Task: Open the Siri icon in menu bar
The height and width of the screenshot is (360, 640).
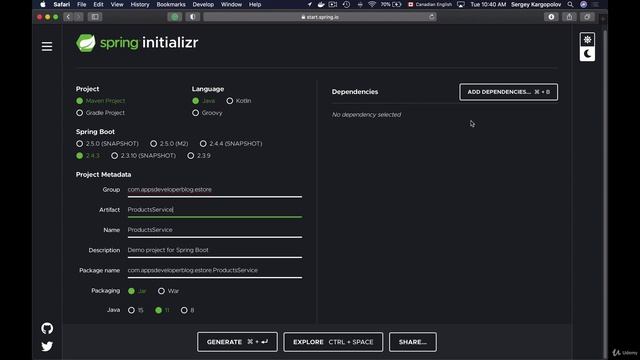Action: pos(584,4)
